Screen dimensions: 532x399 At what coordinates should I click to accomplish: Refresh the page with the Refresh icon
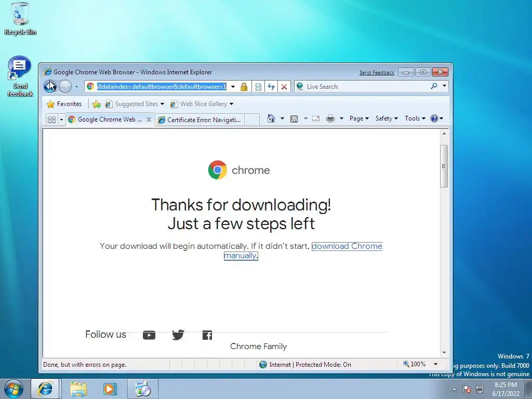coord(271,87)
